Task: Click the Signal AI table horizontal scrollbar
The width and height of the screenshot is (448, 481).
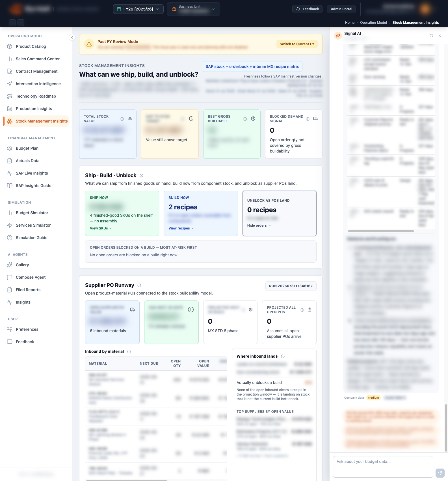Action: tap(381, 231)
